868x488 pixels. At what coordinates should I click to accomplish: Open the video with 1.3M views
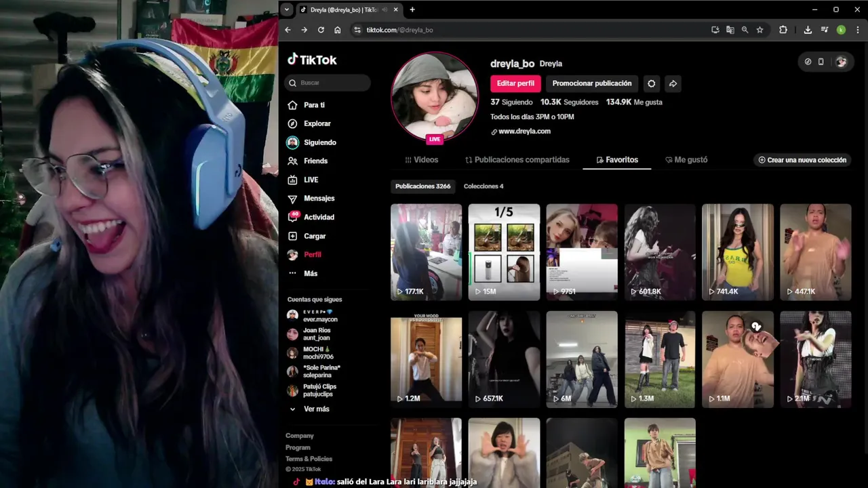point(660,359)
